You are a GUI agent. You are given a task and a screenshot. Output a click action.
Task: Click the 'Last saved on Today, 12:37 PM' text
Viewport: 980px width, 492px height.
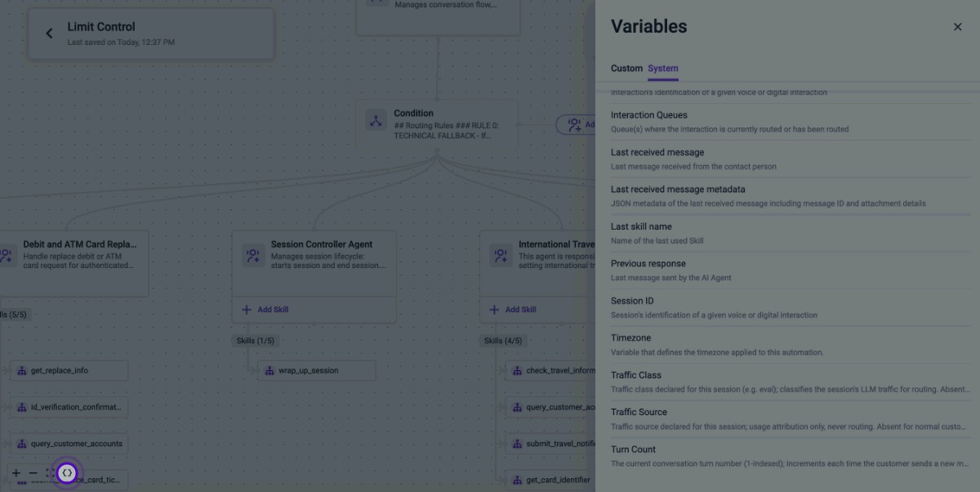tap(121, 42)
